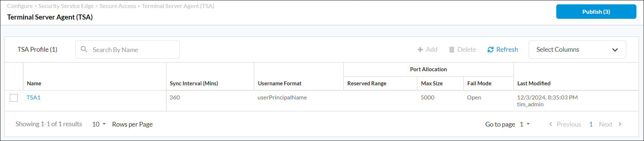Click the Reserved Range column header
This screenshot has width=644, height=141.
click(x=367, y=83)
